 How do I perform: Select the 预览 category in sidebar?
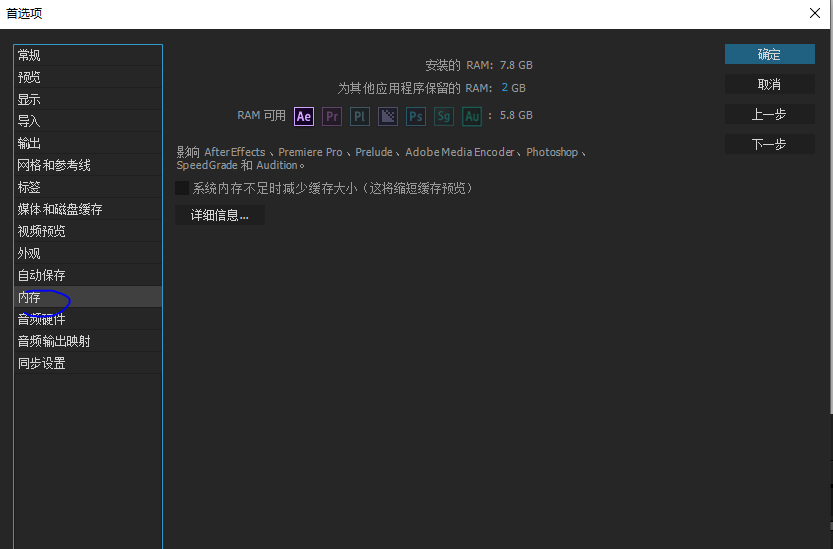(88, 77)
